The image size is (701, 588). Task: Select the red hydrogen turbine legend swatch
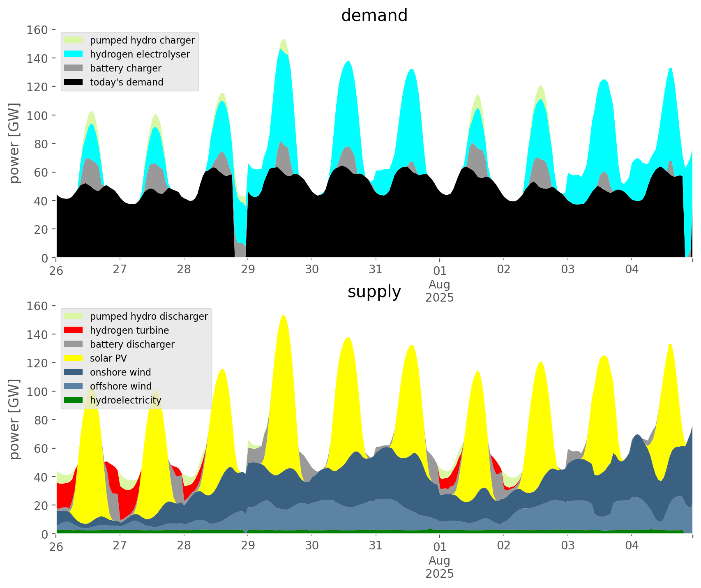(x=74, y=330)
